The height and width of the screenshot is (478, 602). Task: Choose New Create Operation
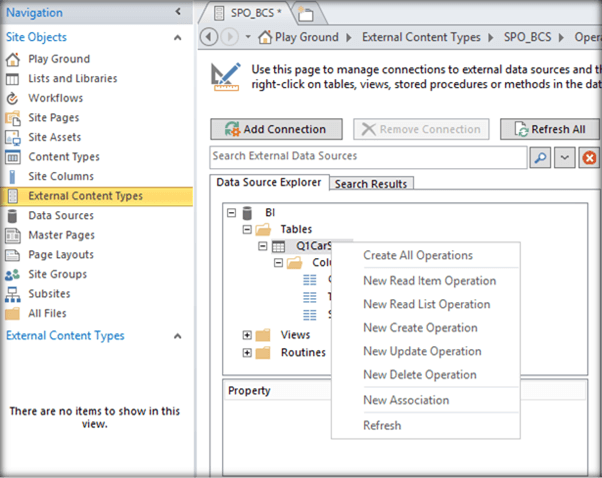coord(420,327)
